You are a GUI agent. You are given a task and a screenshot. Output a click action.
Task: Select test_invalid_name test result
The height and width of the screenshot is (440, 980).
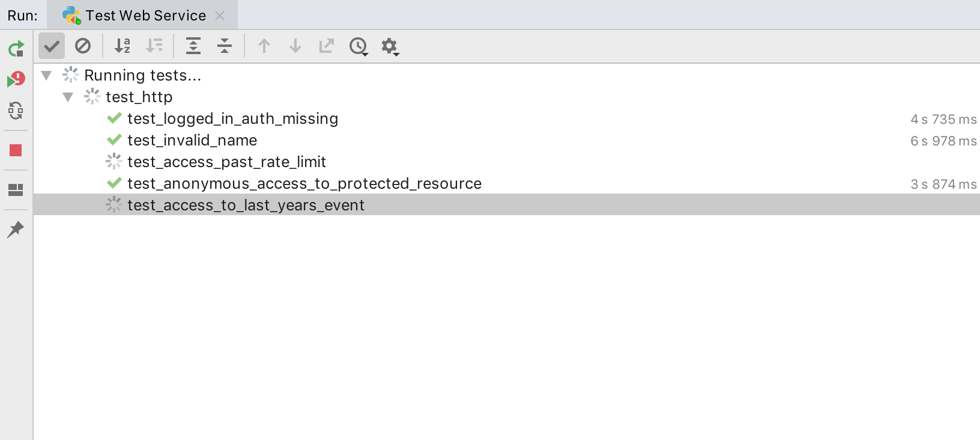click(192, 140)
